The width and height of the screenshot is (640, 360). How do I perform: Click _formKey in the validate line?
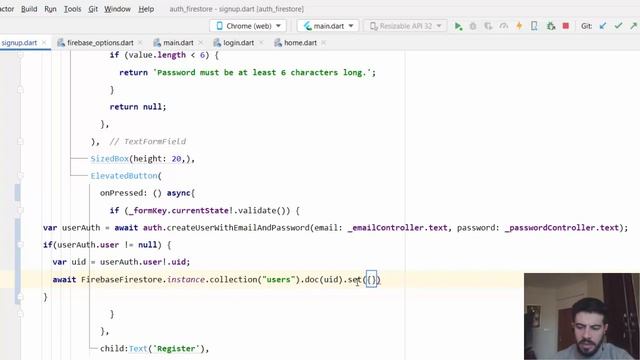coord(146,211)
